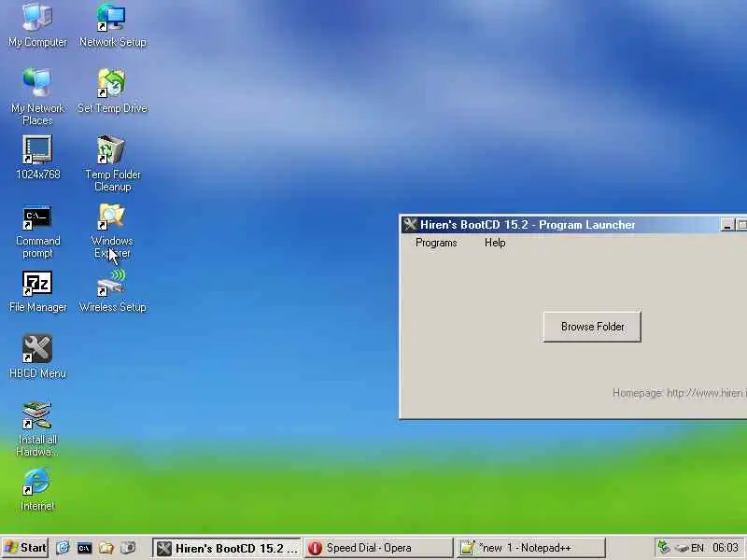Open the Help menu in Program Launcher

pyautogui.click(x=495, y=243)
